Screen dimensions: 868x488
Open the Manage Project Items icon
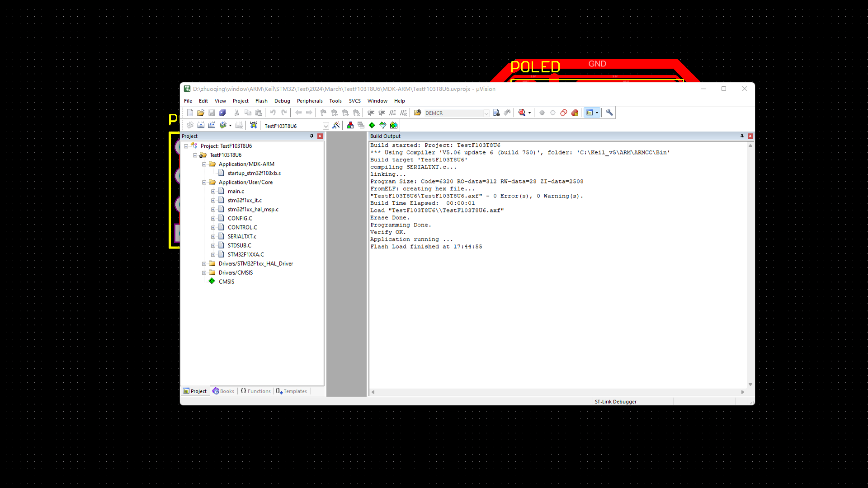pyautogui.click(x=350, y=125)
